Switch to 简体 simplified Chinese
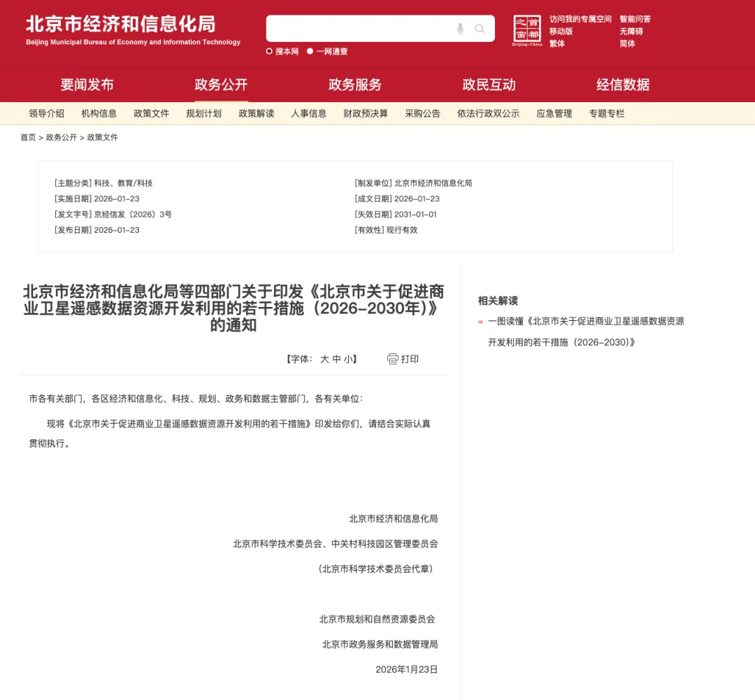Screen dimensions: 755x700 pos(627,44)
